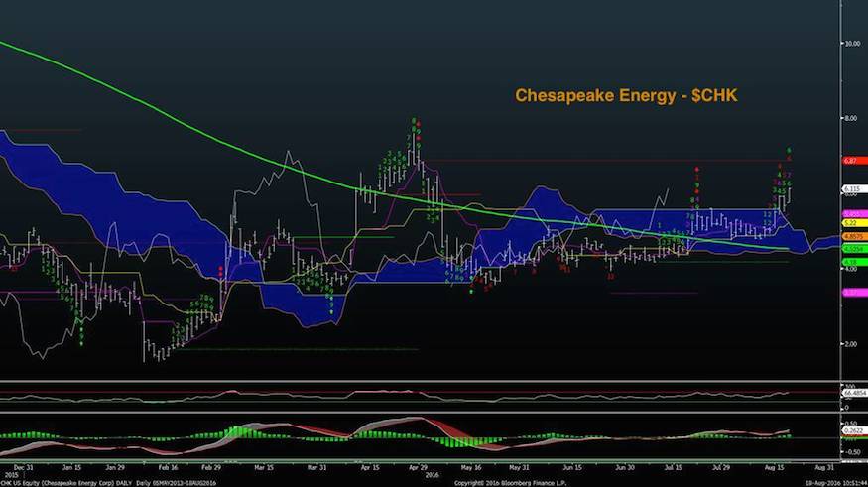Click the Mar 31 date axis label
The width and height of the screenshot is (868, 487).
(316, 467)
